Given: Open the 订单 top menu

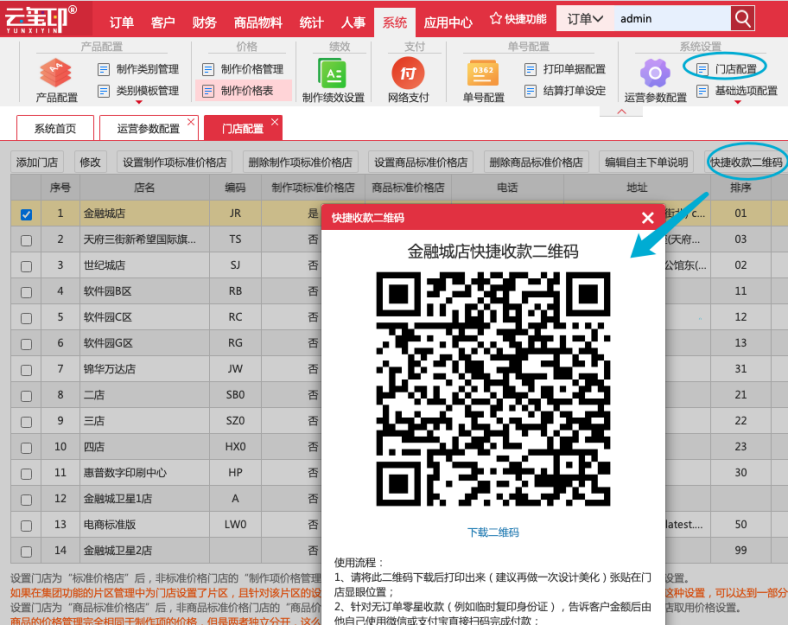Looking at the screenshot, I should point(122,22).
